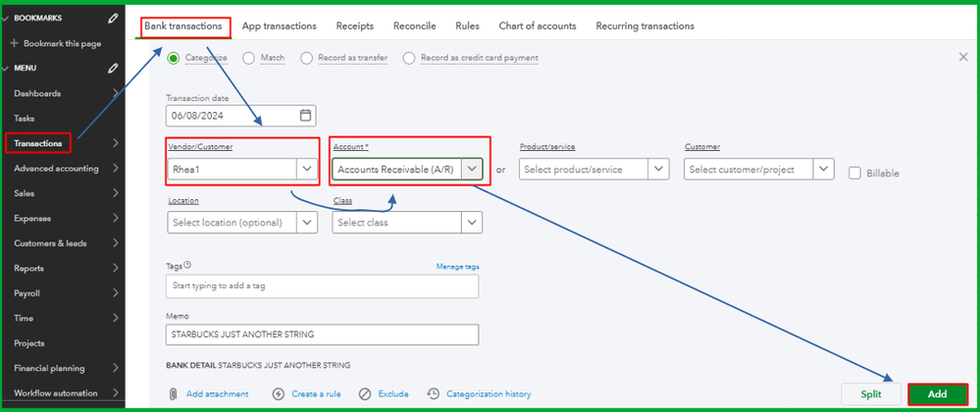Expand the Expenses submenu arrow
Viewport: 980px width, 412px height.
116,218
